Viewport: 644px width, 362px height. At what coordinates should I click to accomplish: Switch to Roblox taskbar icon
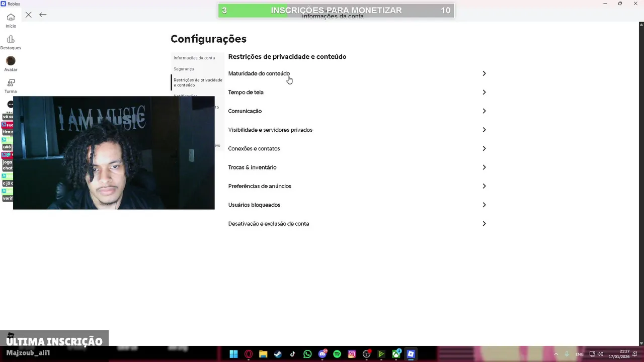[411, 354]
